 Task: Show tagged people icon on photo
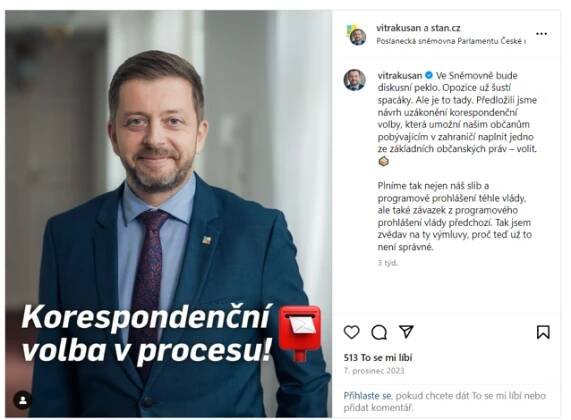tap(23, 400)
